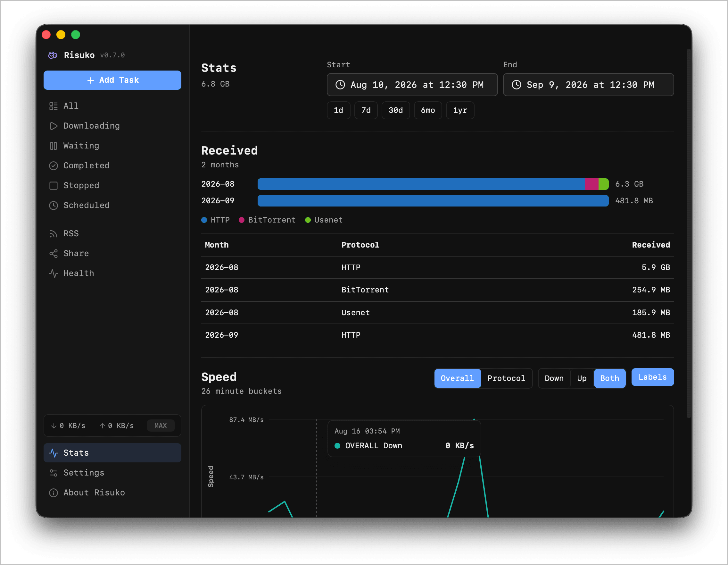The height and width of the screenshot is (565, 728).
Task: Switch speed chart to Protocol view
Action: [x=506, y=378]
